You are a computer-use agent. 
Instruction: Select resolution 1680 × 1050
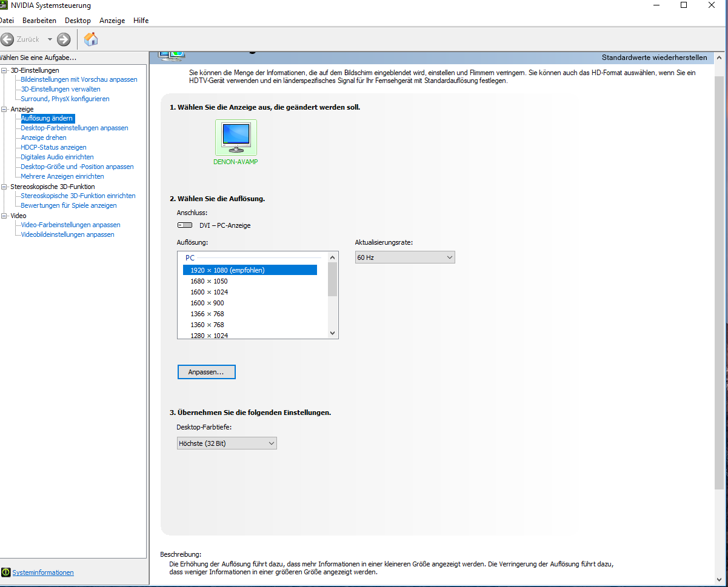(209, 281)
